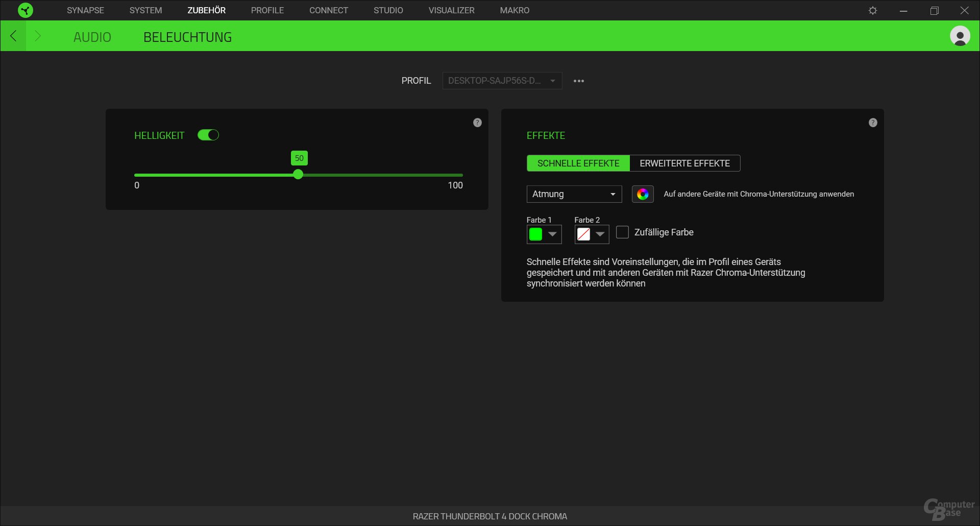Image resolution: width=980 pixels, height=526 pixels.
Task: Open the Connect tab
Action: (x=329, y=10)
